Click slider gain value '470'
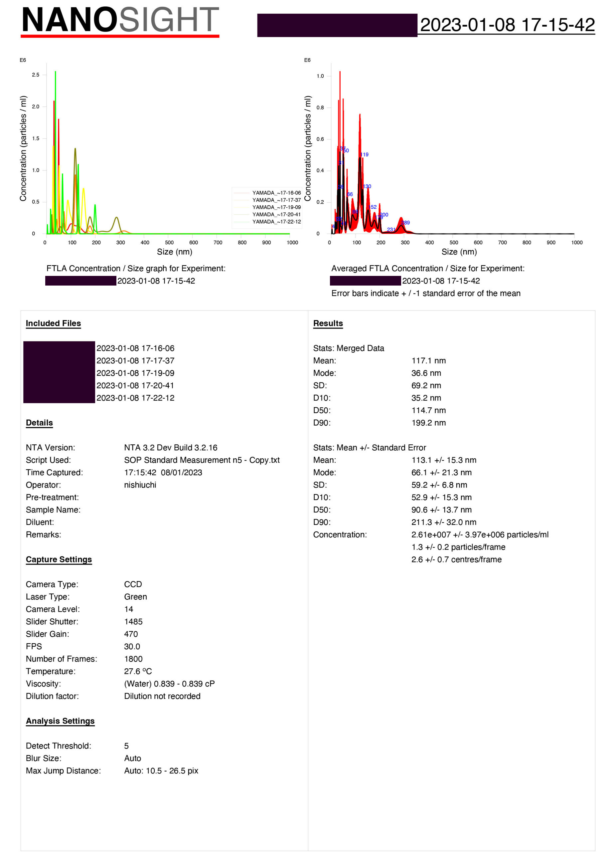Viewport: 616px width, 852px height. [x=131, y=634]
